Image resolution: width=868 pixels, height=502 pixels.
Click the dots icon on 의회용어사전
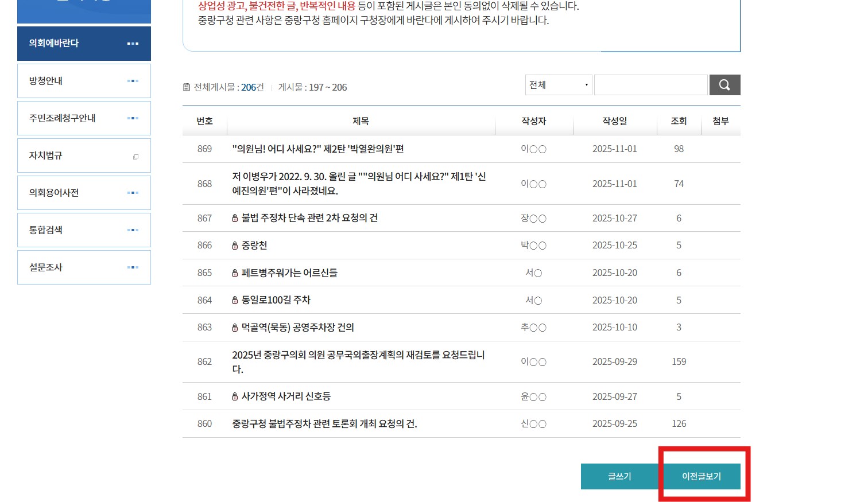tap(133, 193)
